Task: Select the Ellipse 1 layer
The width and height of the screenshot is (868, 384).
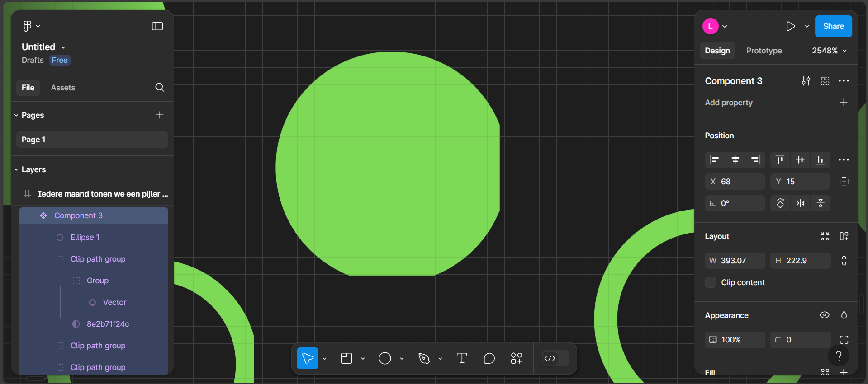Action: [x=94, y=237]
